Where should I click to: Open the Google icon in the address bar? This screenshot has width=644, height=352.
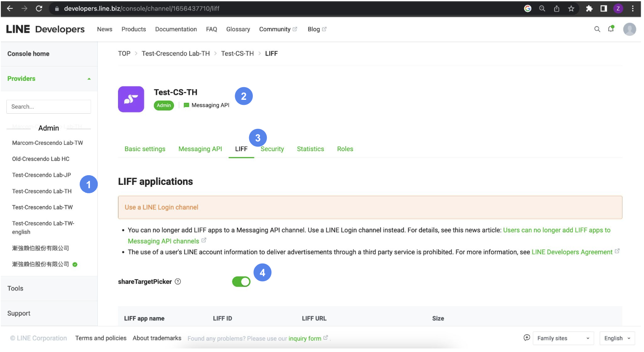[528, 8]
